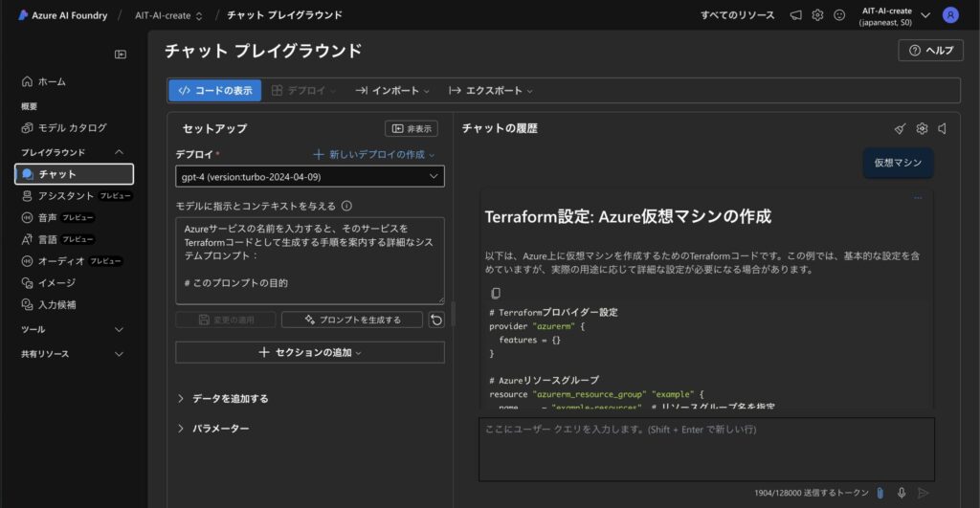Click inside the system prompt text area
Viewport: 980px width, 508px height.
[310, 260]
